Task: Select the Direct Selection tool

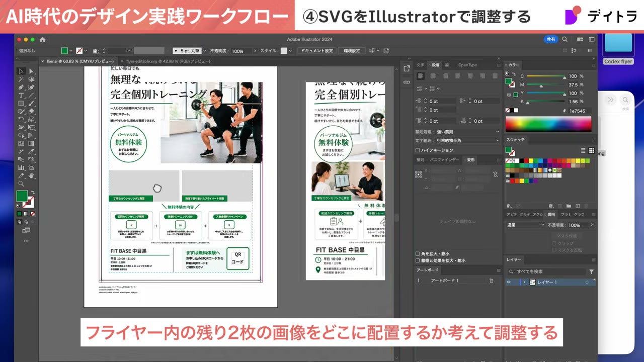Action: 31,71
